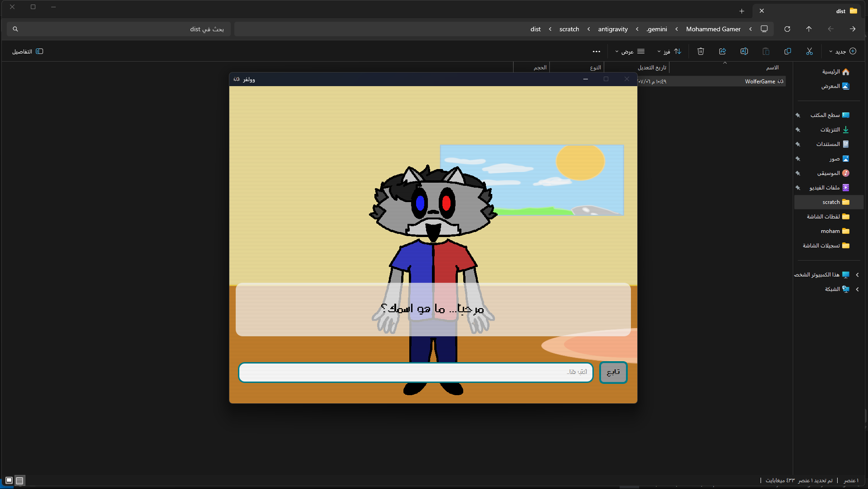Click the landscape window painting in game
The image size is (868, 489).
[x=532, y=180]
